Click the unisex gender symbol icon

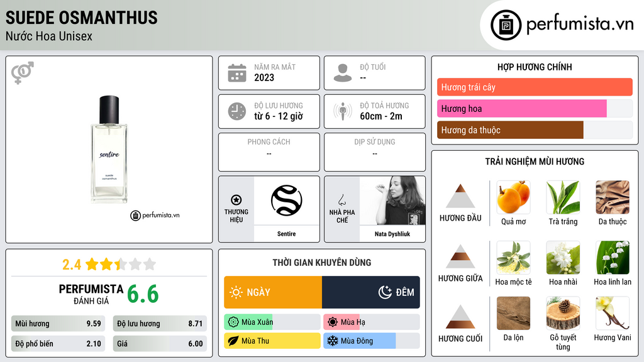tap(23, 73)
